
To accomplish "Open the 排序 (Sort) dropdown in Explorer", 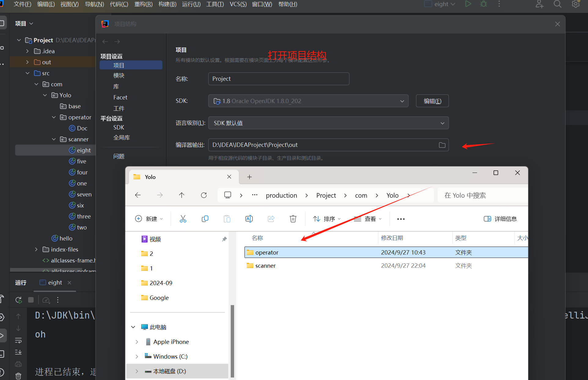I will point(327,219).
